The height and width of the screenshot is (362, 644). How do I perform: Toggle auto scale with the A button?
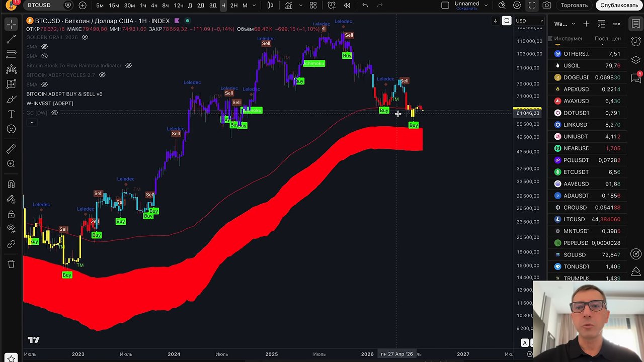coord(525,343)
